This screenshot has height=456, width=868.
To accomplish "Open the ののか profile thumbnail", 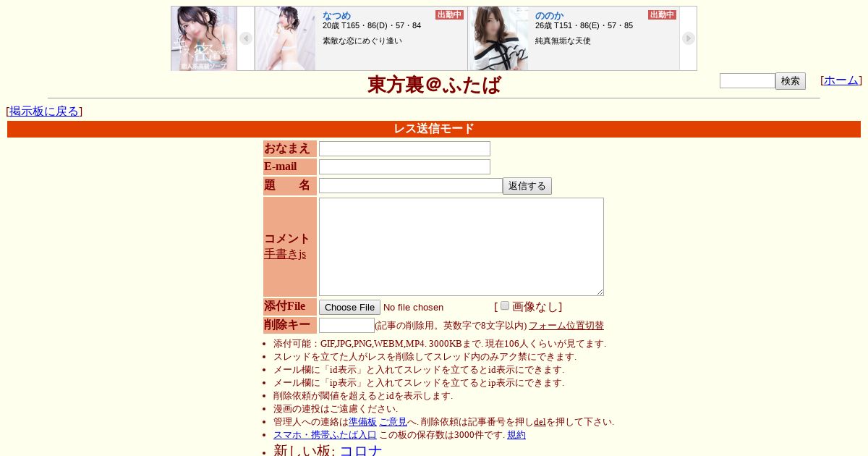I will tap(498, 38).
